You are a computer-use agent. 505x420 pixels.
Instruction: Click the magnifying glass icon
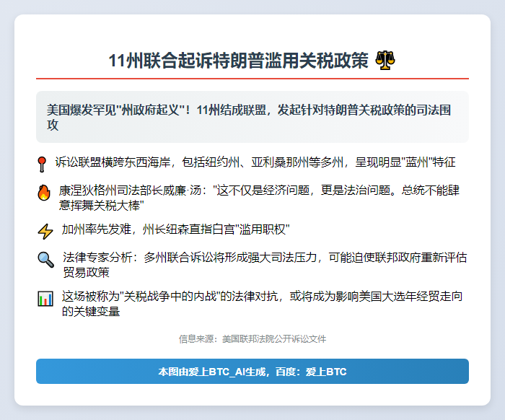click(45, 260)
